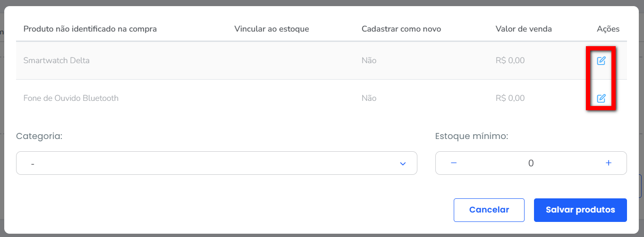Click 'Não' in the Fone de Ouvido row
The image size is (644, 237).
tap(369, 98)
